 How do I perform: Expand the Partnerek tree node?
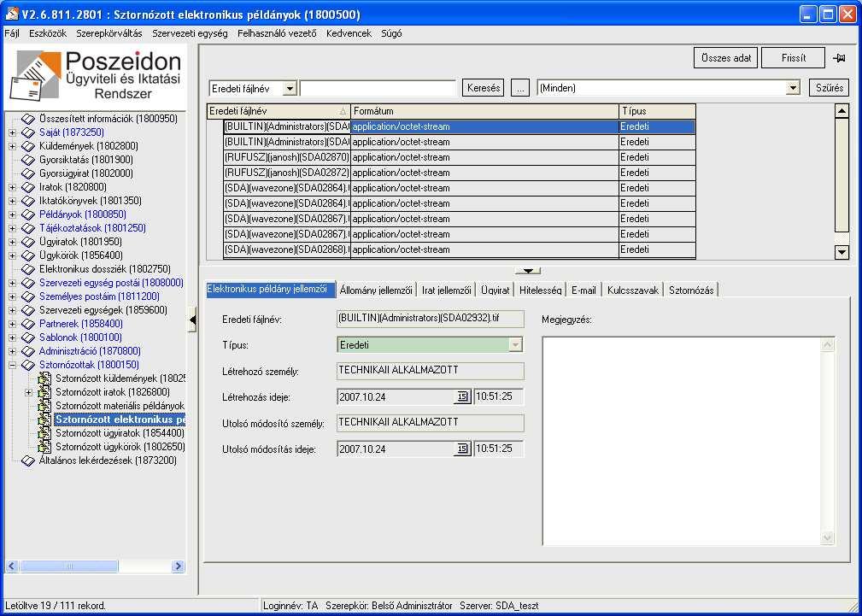(12, 324)
